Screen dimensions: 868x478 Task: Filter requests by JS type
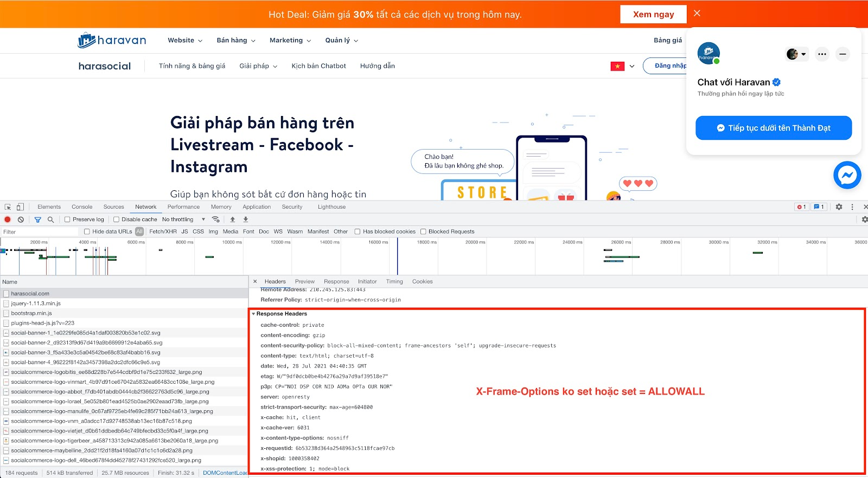[x=184, y=232]
